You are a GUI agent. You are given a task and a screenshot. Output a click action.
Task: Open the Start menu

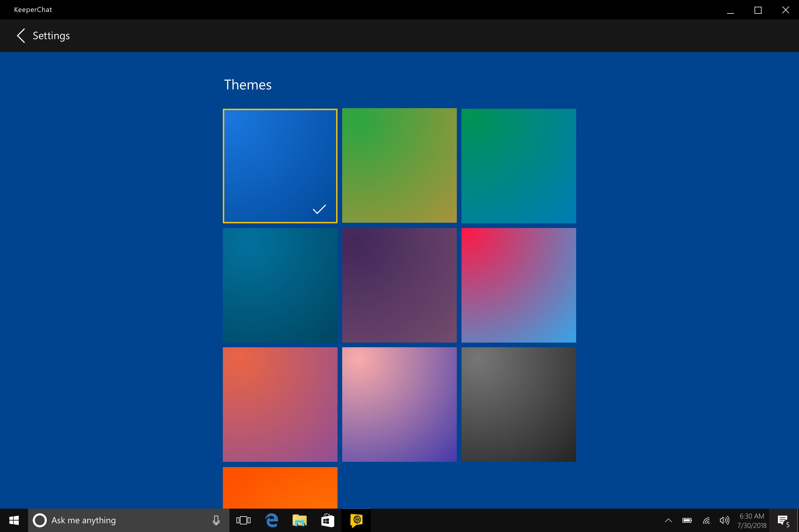[13, 520]
